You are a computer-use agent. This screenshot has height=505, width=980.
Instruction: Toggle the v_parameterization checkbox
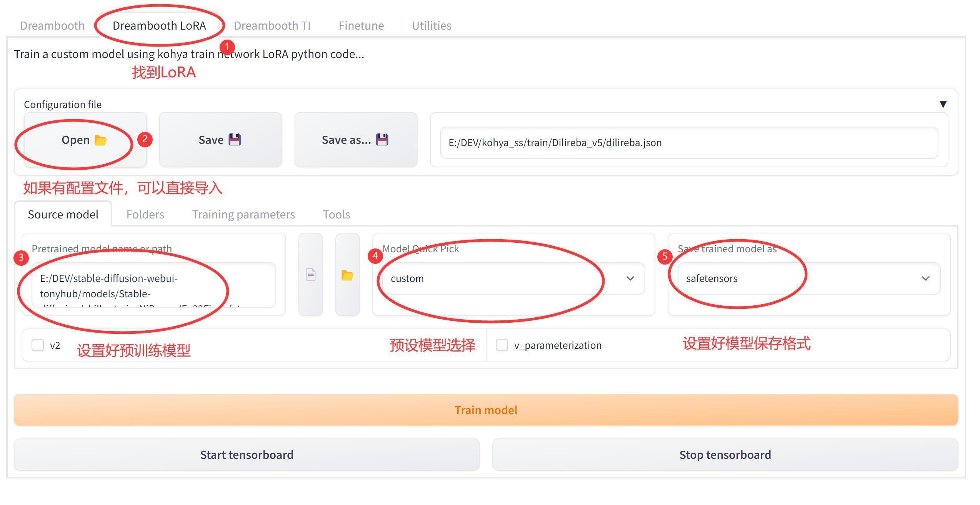pos(502,345)
